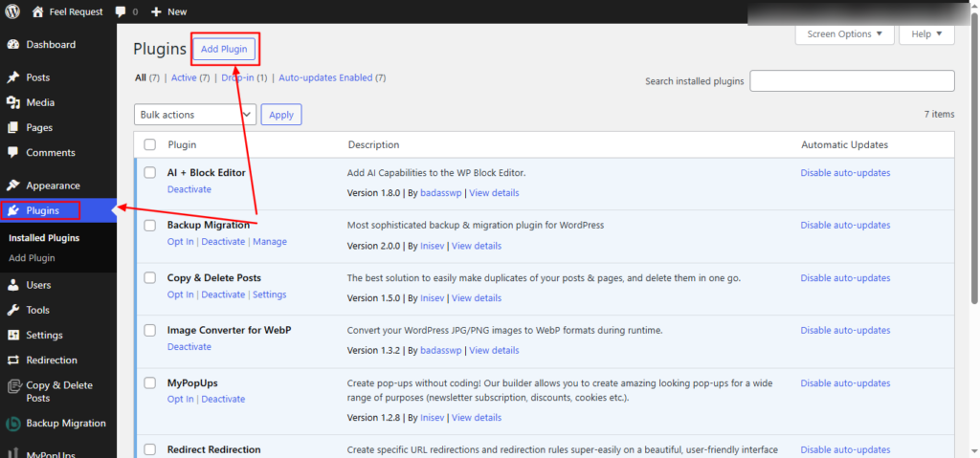Click the Comments sidebar bubble icon

click(x=13, y=152)
